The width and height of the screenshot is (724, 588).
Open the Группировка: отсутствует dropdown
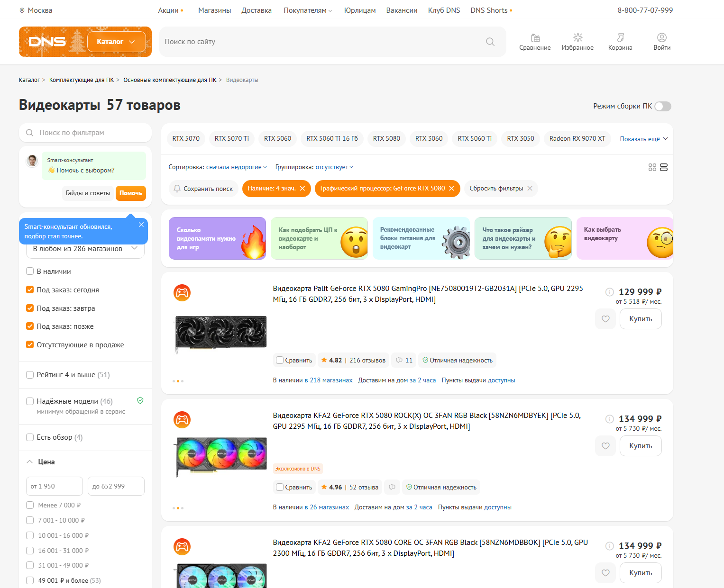tap(334, 167)
